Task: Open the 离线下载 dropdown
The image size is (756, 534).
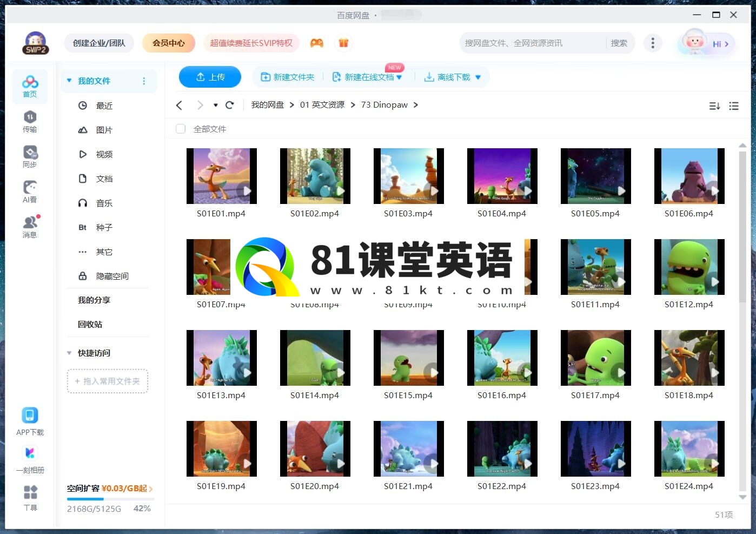Action: (478, 77)
